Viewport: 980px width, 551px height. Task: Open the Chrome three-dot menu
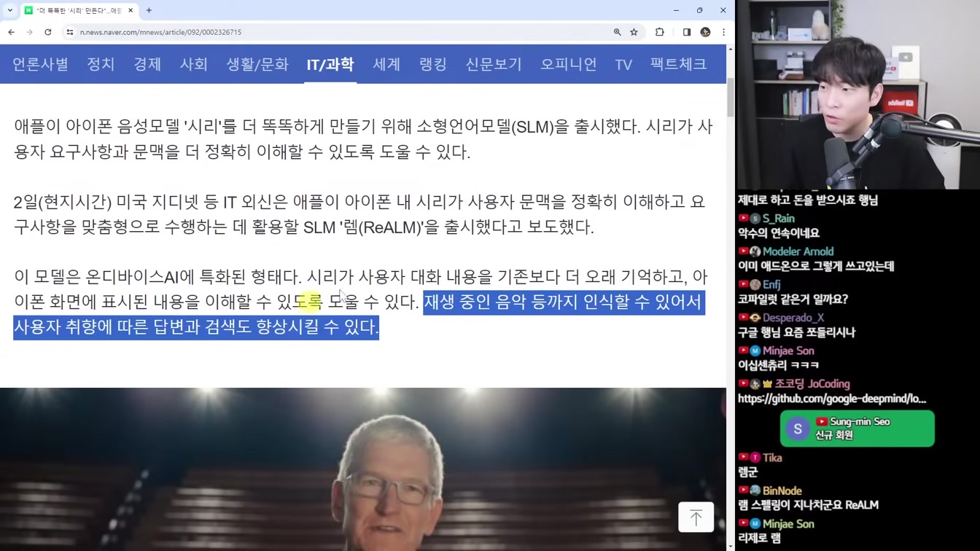(x=723, y=32)
